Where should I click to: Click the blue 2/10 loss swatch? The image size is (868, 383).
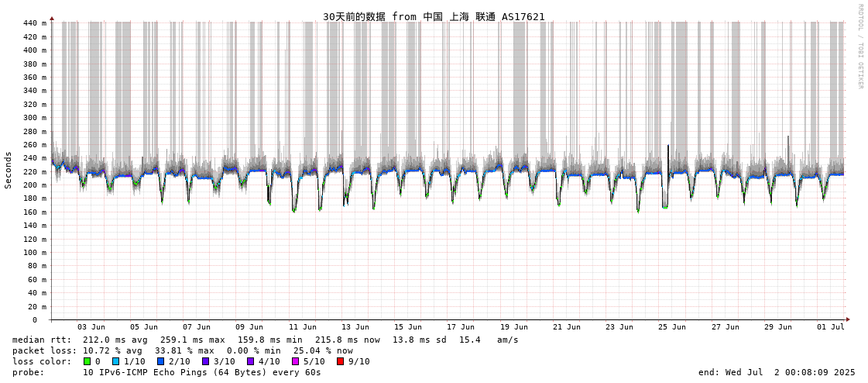(x=160, y=361)
